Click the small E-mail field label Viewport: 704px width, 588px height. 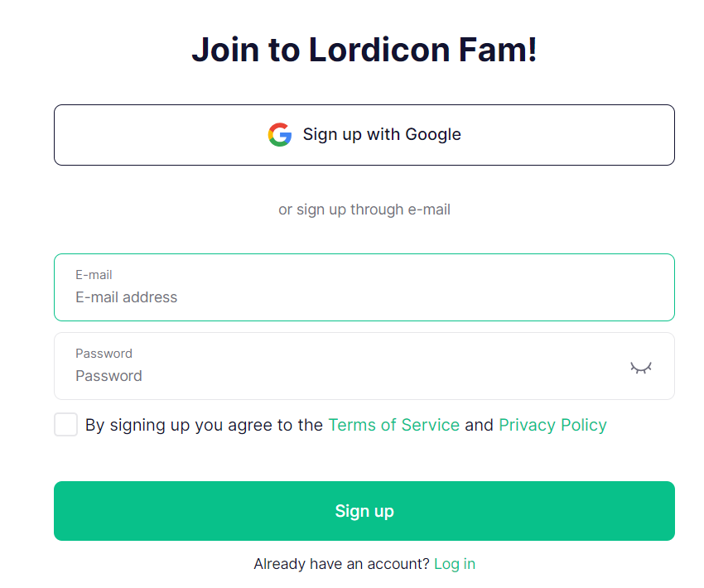pos(94,275)
